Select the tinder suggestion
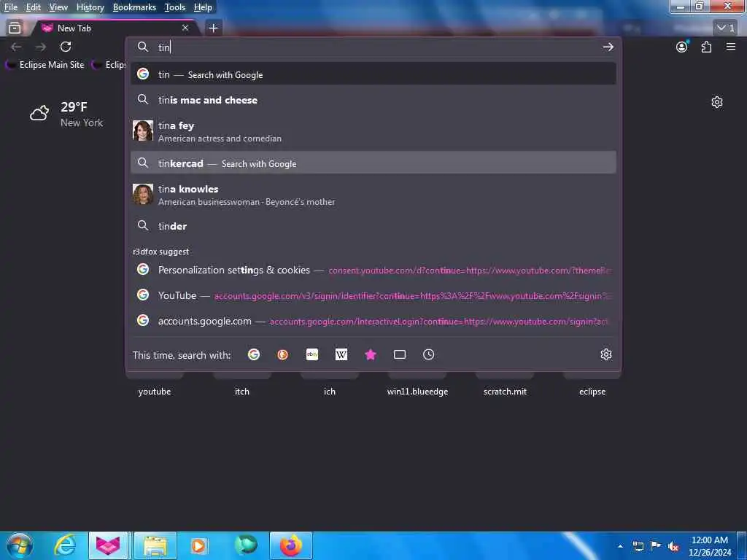This screenshot has width=747, height=560. point(373,226)
